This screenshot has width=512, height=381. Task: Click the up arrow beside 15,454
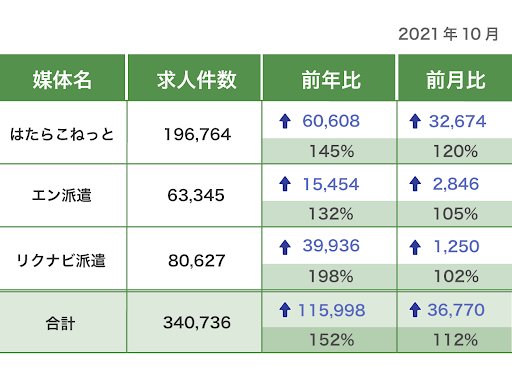[x=285, y=184]
